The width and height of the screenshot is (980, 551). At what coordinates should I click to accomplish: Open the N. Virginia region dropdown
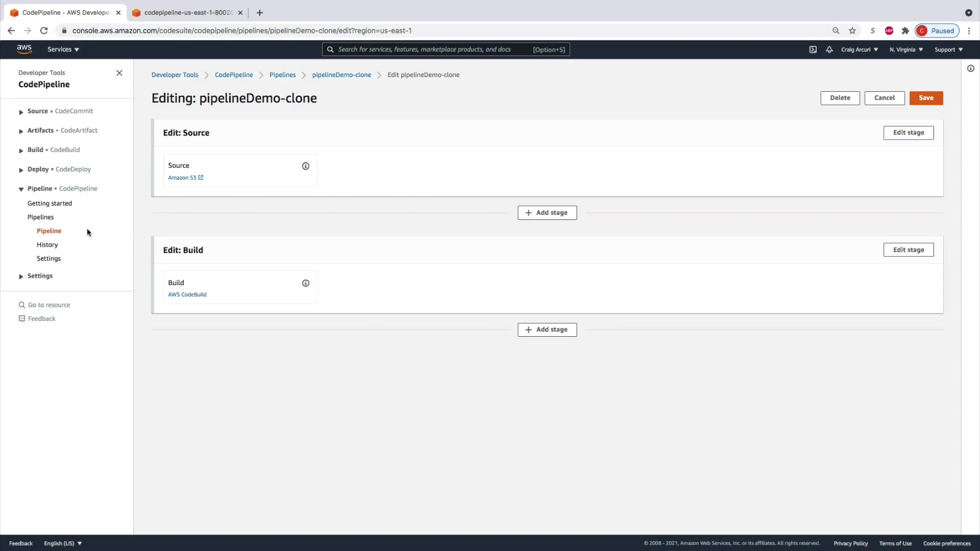click(906, 49)
